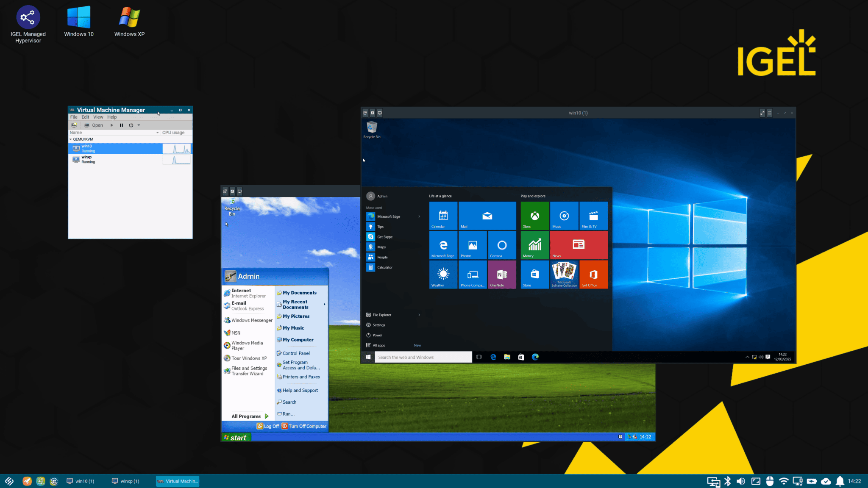Open the Xbox tile
The image size is (868, 488).
[x=535, y=216]
